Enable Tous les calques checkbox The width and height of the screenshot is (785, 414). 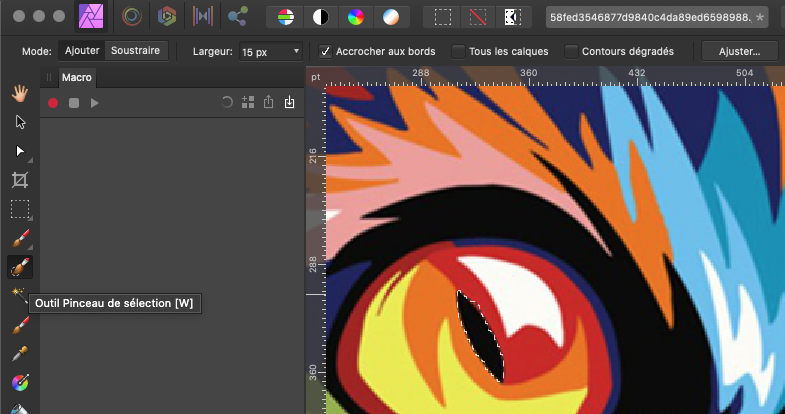[458, 52]
